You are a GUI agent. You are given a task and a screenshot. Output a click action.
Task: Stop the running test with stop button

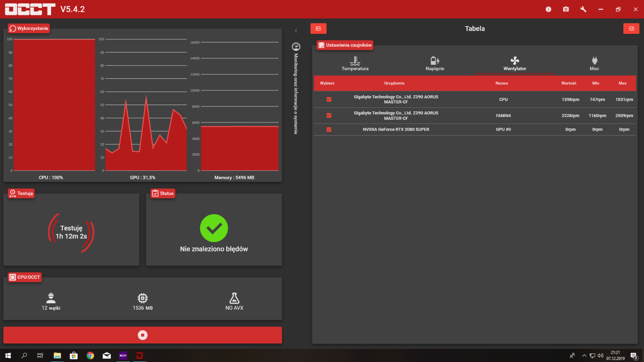click(142, 335)
